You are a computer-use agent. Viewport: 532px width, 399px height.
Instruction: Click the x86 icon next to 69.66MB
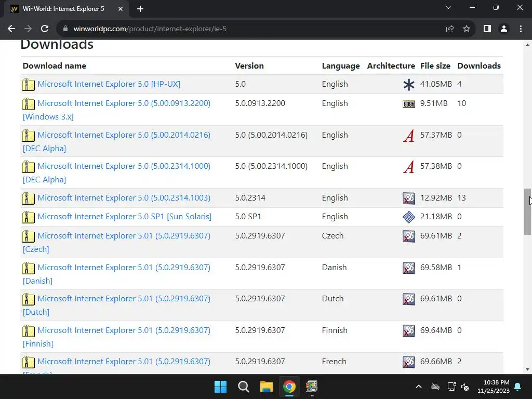point(409,362)
